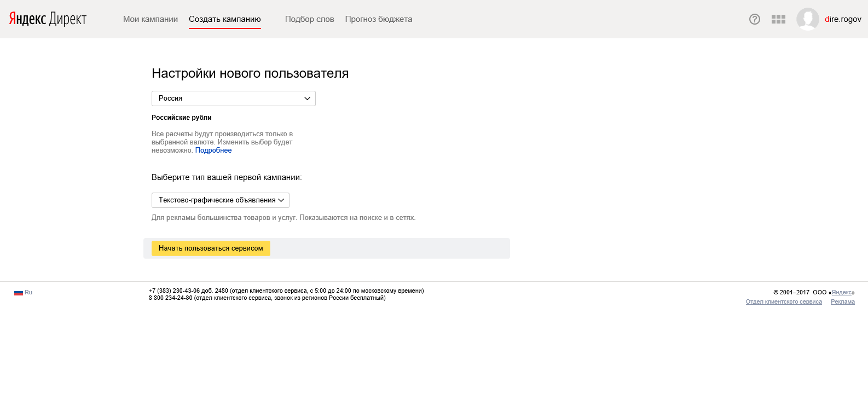The height and width of the screenshot is (418, 868).
Task: Click the Выберите тип вашей первой кампании text
Action: 227,177
